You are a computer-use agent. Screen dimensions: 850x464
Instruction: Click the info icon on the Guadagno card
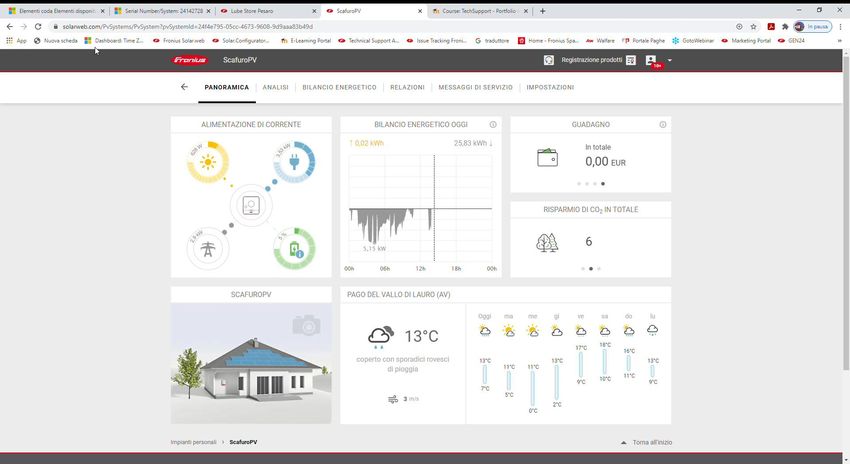pyautogui.click(x=663, y=125)
